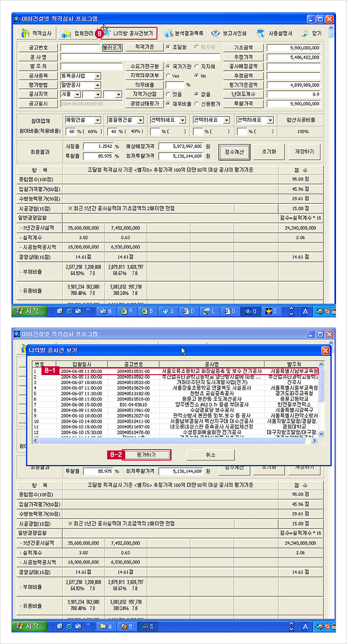The width and height of the screenshot is (347, 644).
Task: Click 입찰일시 column header in dialog
Action: click(x=82, y=364)
